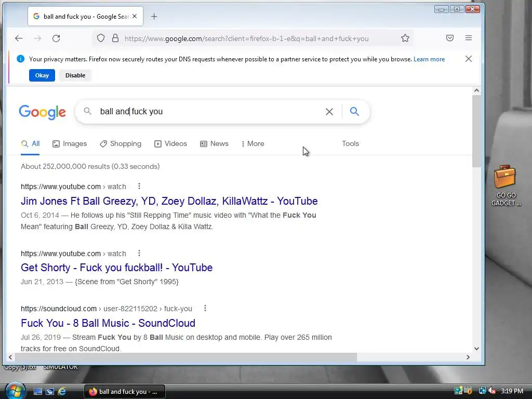Select the Firefox taskbar button
The image size is (532, 399).
pyautogui.click(x=125, y=392)
